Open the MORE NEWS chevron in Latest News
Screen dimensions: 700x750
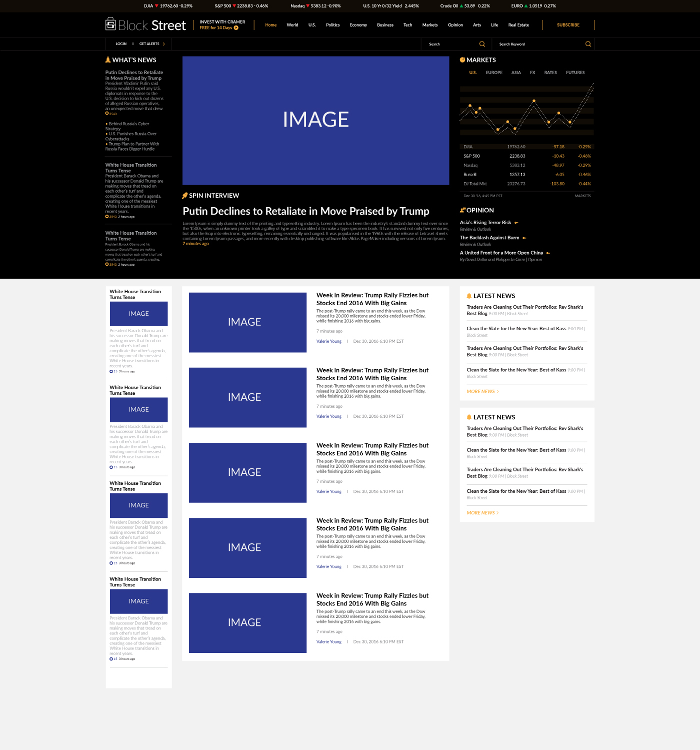point(497,391)
